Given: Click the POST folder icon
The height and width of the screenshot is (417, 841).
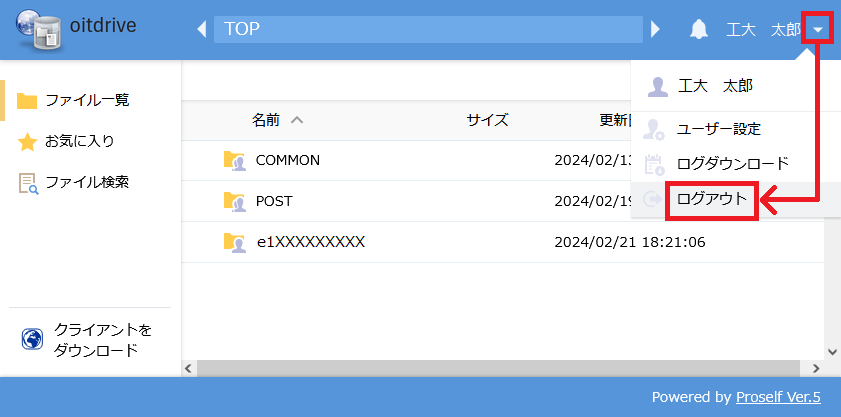Looking at the screenshot, I should (234, 201).
